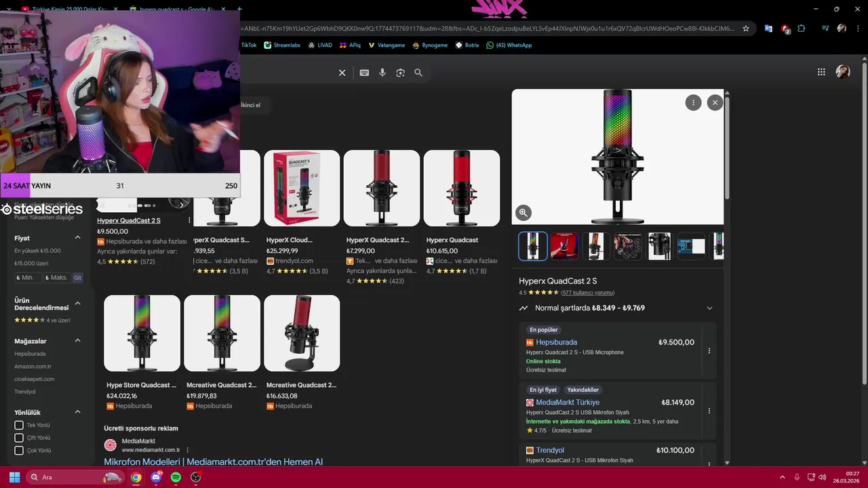Screen dimensions: 868x488
Task: Start a voice search with the microphone
Action: 382,73
